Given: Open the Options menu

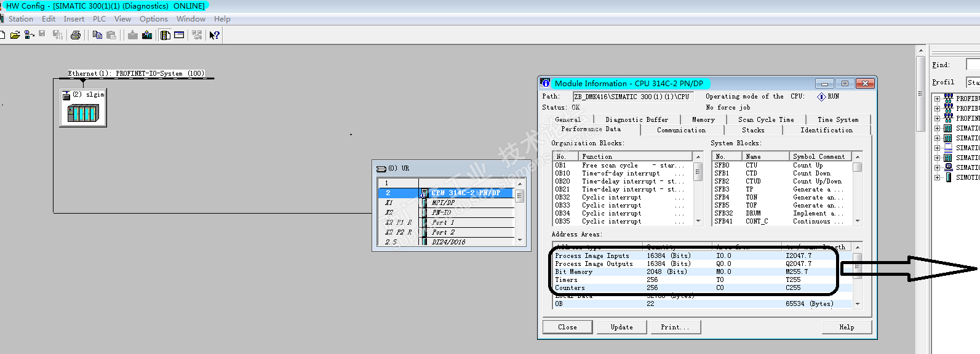Looking at the screenshot, I should pos(154,19).
